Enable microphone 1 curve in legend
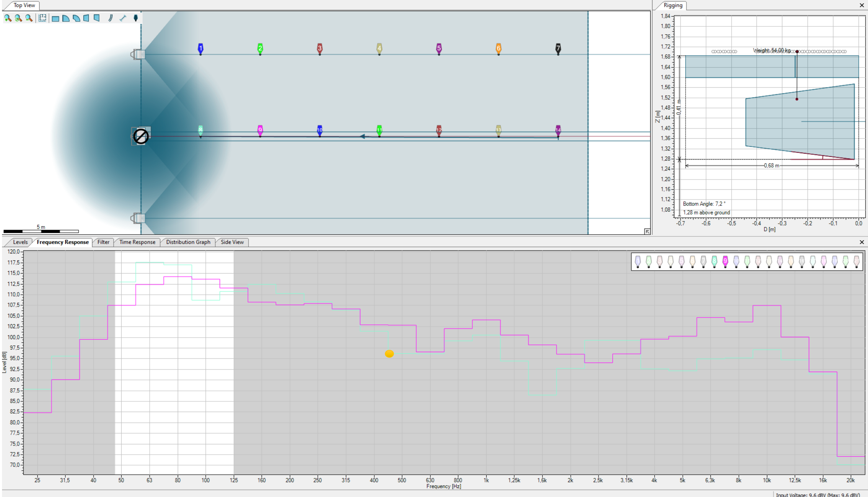The width and height of the screenshot is (868, 497). (637, 262)
